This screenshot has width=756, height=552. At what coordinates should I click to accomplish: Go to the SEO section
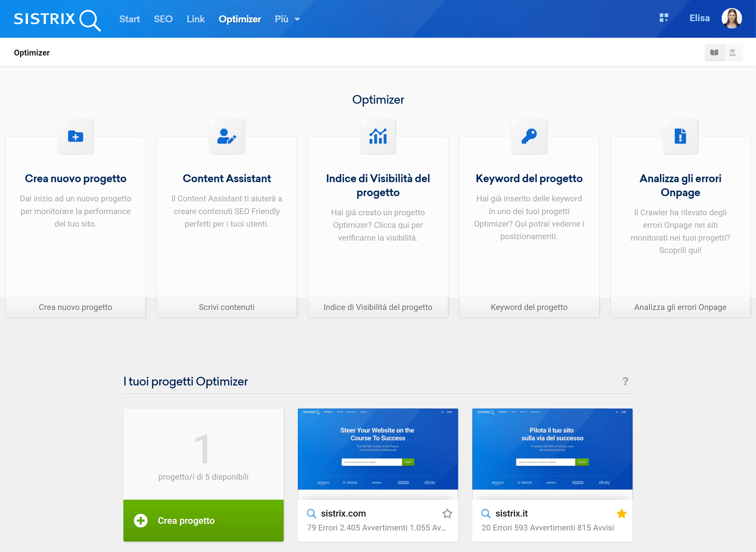point(163,19)
